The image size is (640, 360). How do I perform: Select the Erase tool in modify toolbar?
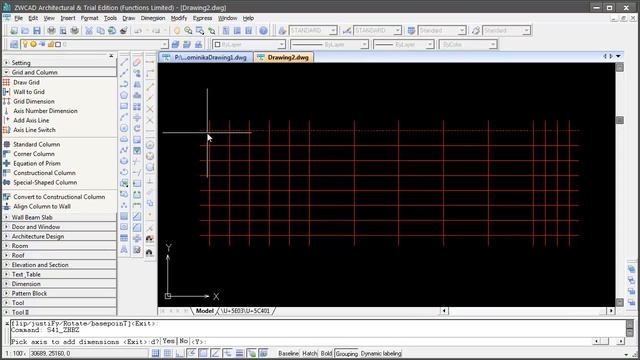click(x=137, y=62)
